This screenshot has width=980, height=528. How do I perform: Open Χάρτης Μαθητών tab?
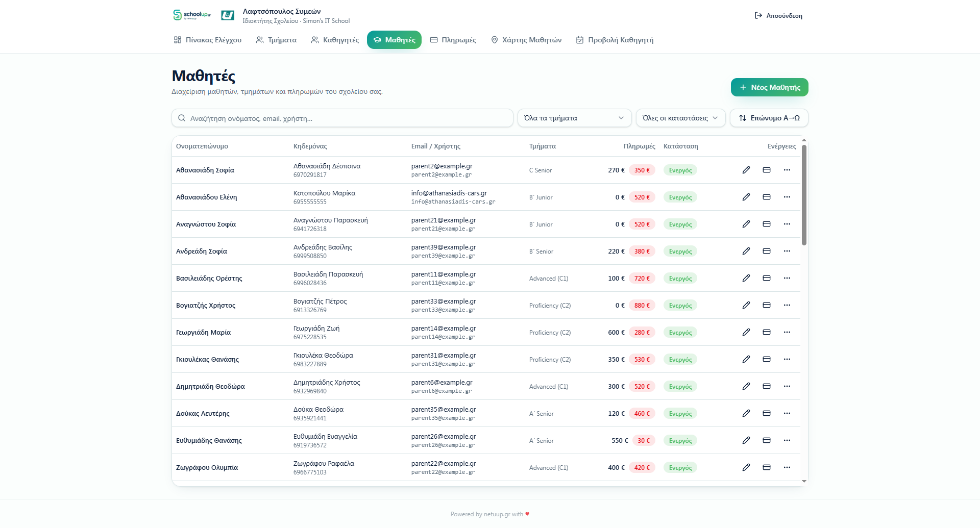pyautogui.click(x=526, y=40)
